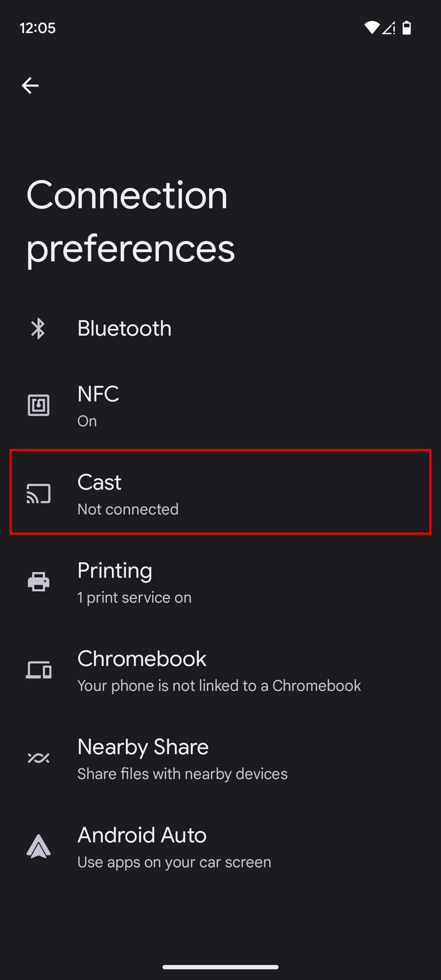The image size is (441, 980).
Task: Tap the NFC chip icon
Action: click(x=38, y=406)
